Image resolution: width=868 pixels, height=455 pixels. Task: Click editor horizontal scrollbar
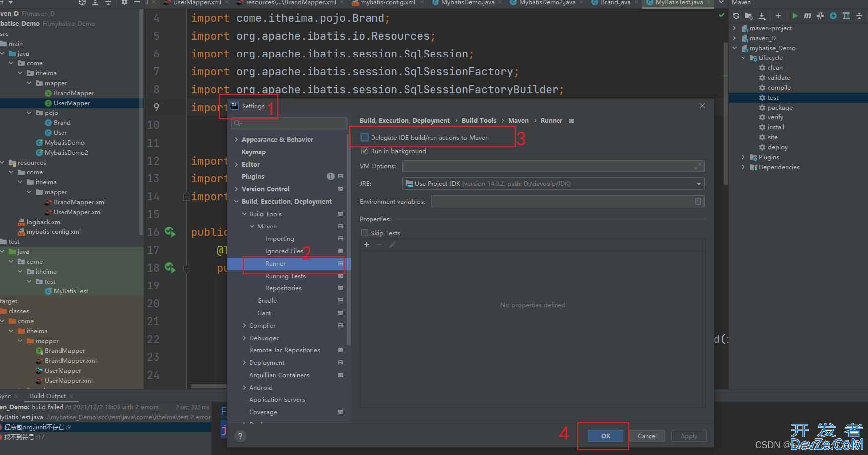point(209,386)
